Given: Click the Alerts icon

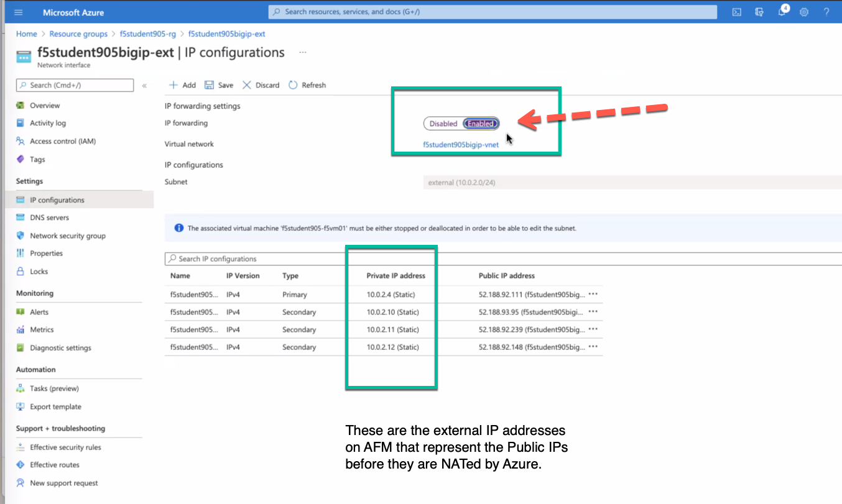Looking at the screenshot, I should pyautogui.click(x=21, y=312).
